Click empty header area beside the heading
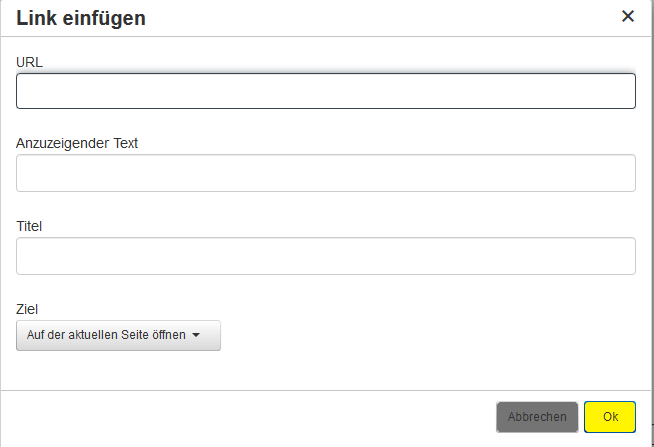Viewport: 654px width, 447px height. (380, 17)
